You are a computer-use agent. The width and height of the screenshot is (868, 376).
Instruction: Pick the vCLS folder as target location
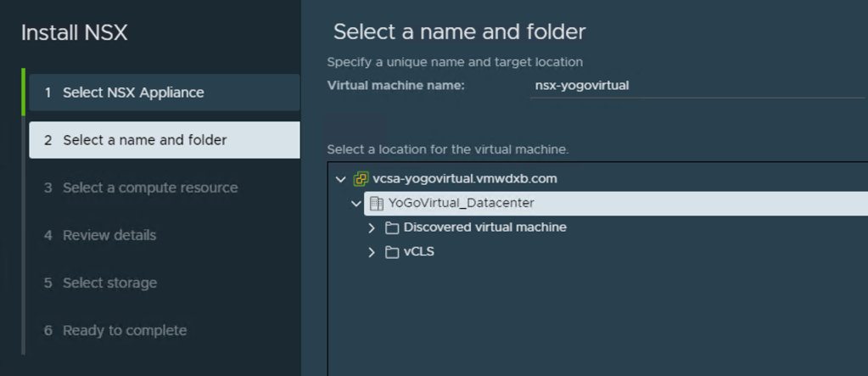click(x=419, y=252)
